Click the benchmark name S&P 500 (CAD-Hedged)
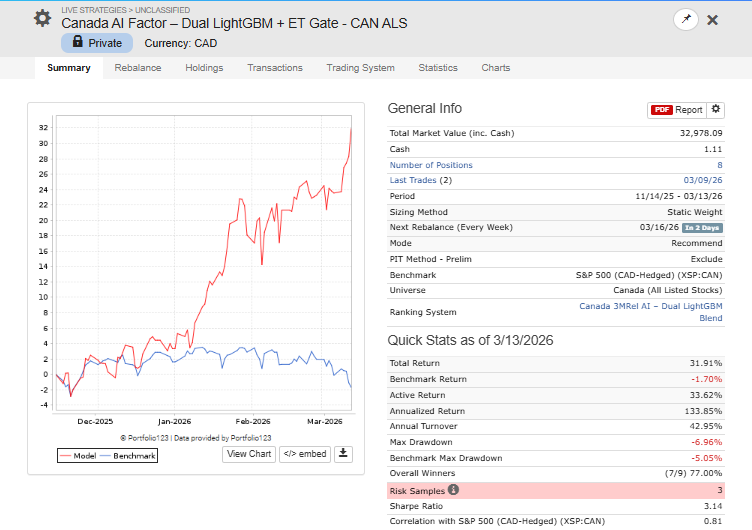The width and height of the screenshot is (752, 530). coord(648,275)
